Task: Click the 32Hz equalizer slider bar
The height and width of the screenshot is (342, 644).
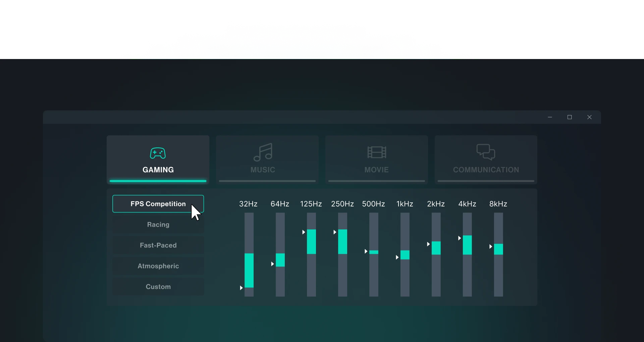Action: coord(249,255)
